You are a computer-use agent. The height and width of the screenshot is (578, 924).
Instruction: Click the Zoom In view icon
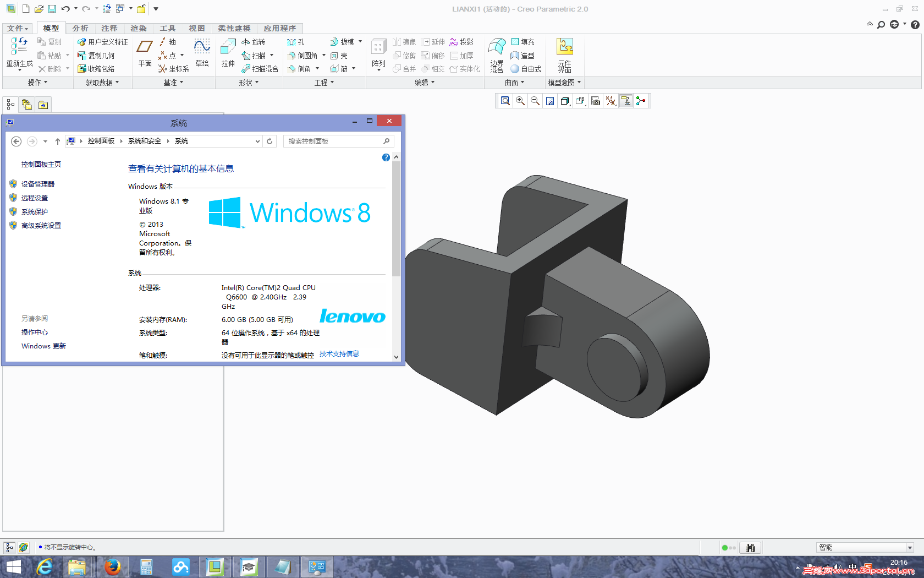point(520,101)
